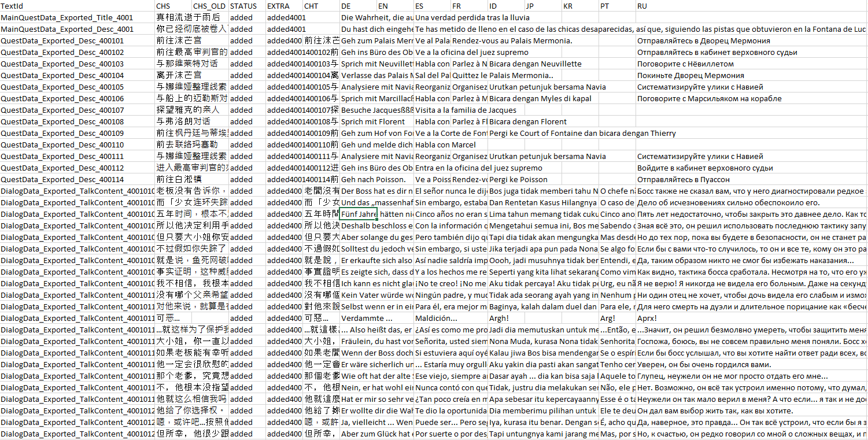Click the RU column header cell

752,6
